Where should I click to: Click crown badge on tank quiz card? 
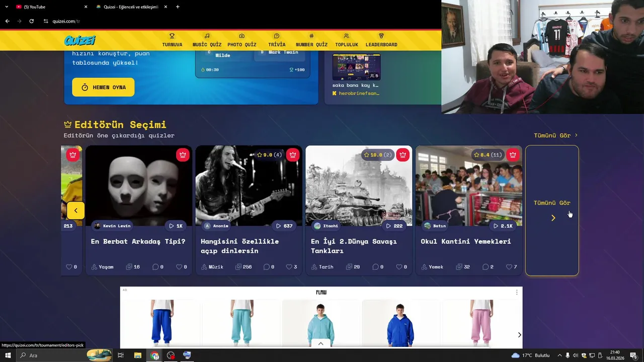pos(403,155)
